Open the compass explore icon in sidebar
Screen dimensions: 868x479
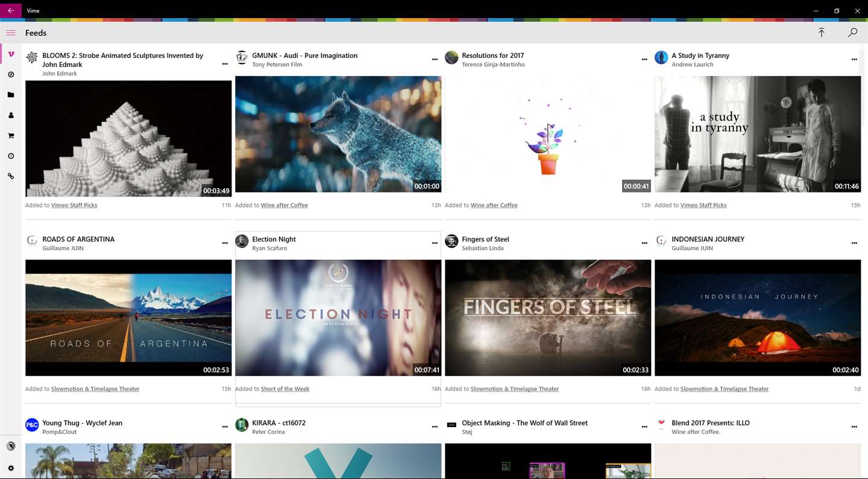[x=11, y=75]
